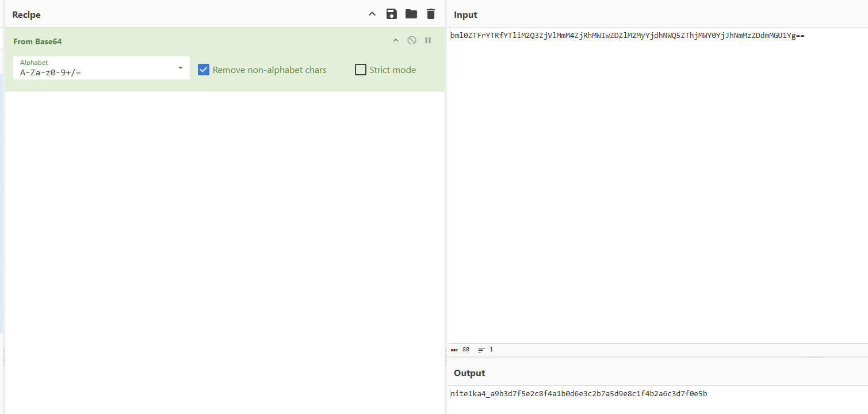The image size is (868, 414).
Task: Grab the Input/Output pane divider handle
Action: point(814,357)
